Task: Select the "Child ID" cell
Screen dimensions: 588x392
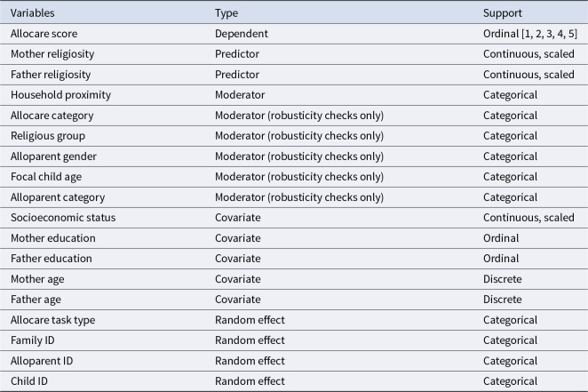Action: tap(29, 381)
